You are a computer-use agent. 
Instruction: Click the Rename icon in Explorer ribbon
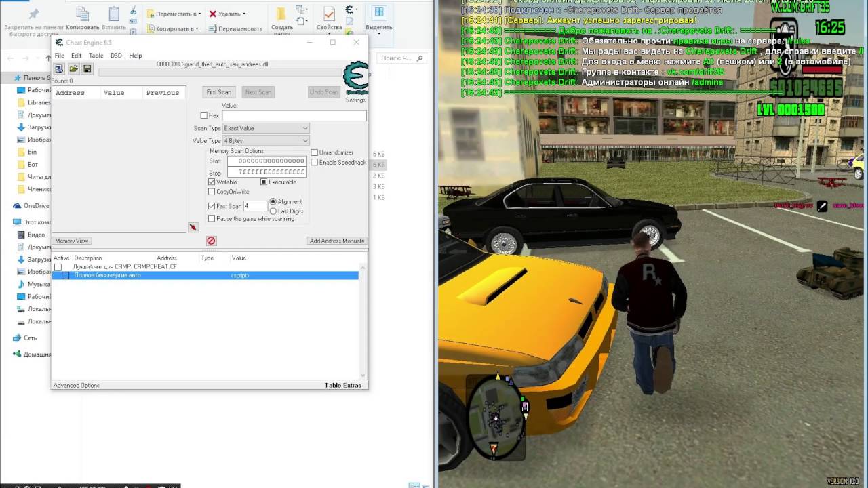213,28
